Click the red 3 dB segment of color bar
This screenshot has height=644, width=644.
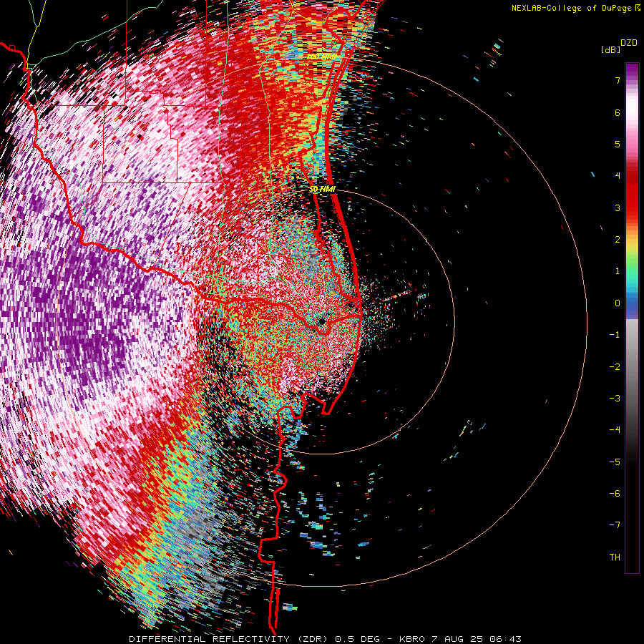tap(632, 208)
